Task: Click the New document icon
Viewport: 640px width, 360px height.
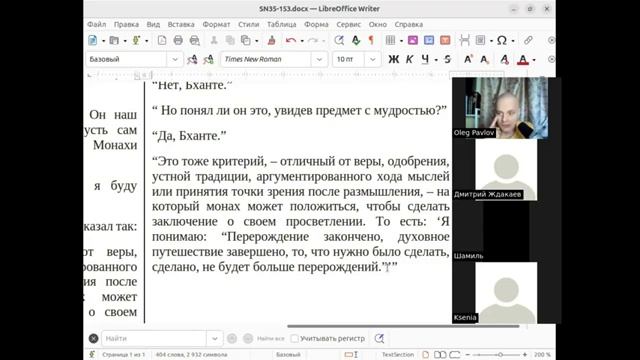Action: (93, 40)
